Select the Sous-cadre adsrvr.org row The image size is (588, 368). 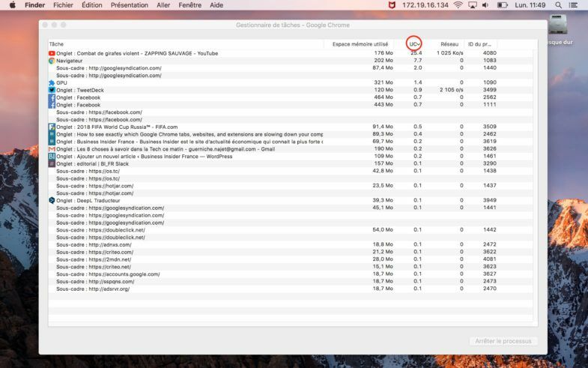point(291,289)
